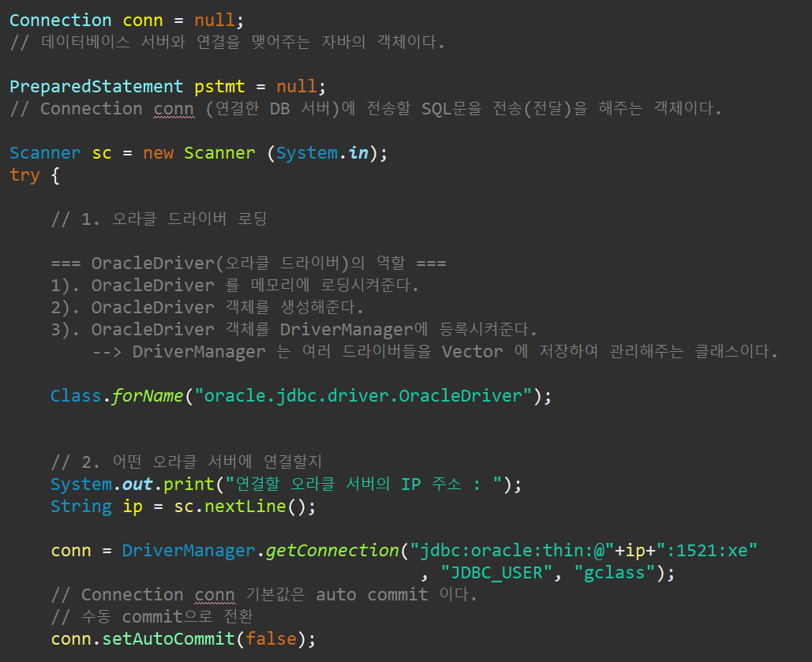Click the string "gclass"
This screenshot has height=662, width=812.
(615, 573)
